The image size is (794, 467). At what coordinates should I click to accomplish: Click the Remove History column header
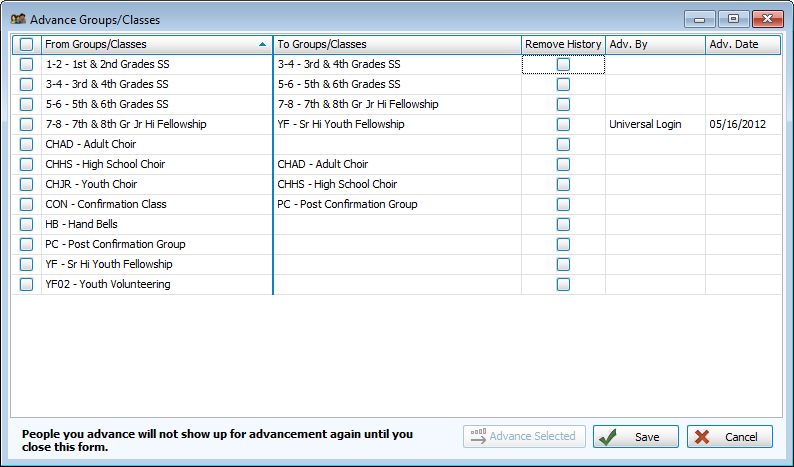563,45
